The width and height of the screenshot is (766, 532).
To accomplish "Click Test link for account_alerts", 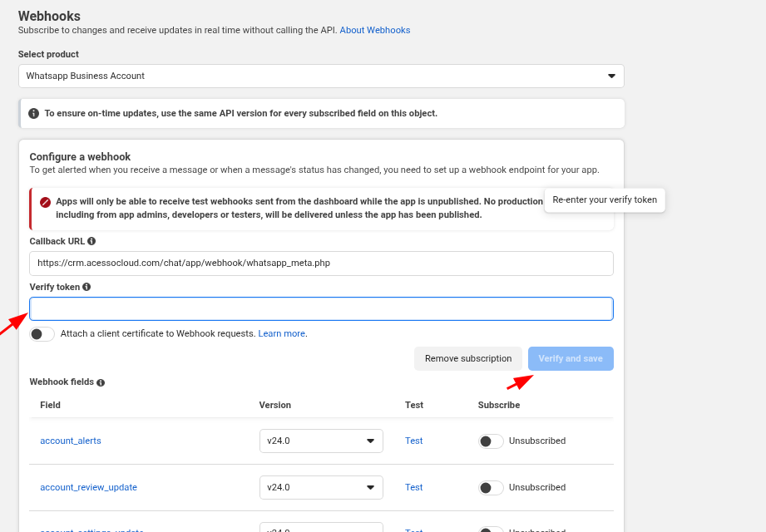I will coord(413,441).
